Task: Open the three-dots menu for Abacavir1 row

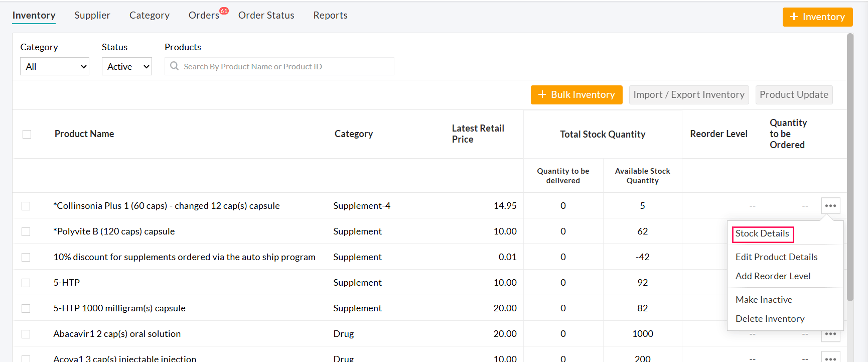Action: [x=830, y=335]
